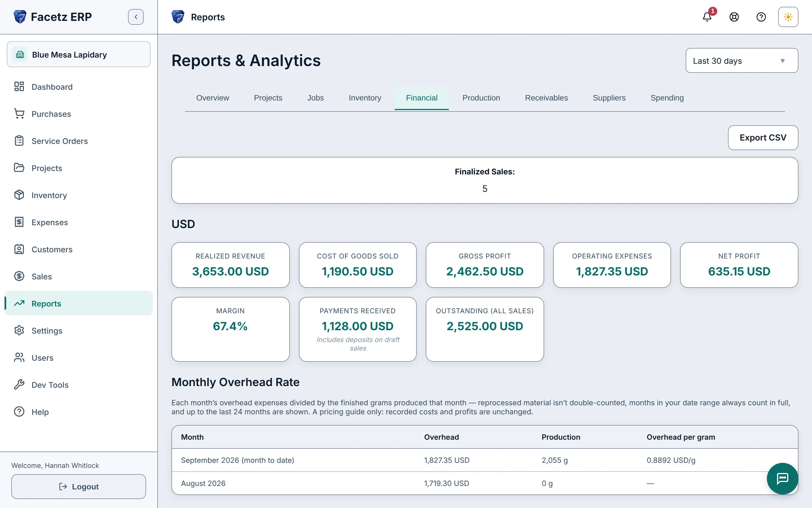Click the Sales dollar-badge icon
This screenshot has width=812, height=508.
click(x=19, y=276)
